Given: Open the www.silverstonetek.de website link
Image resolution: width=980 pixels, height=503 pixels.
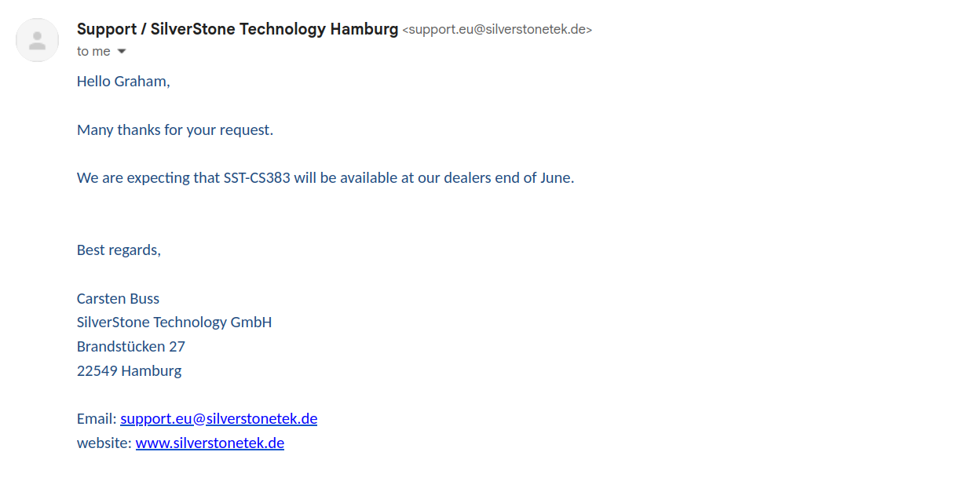Looking at the screenshot, I should coord(210,443).
